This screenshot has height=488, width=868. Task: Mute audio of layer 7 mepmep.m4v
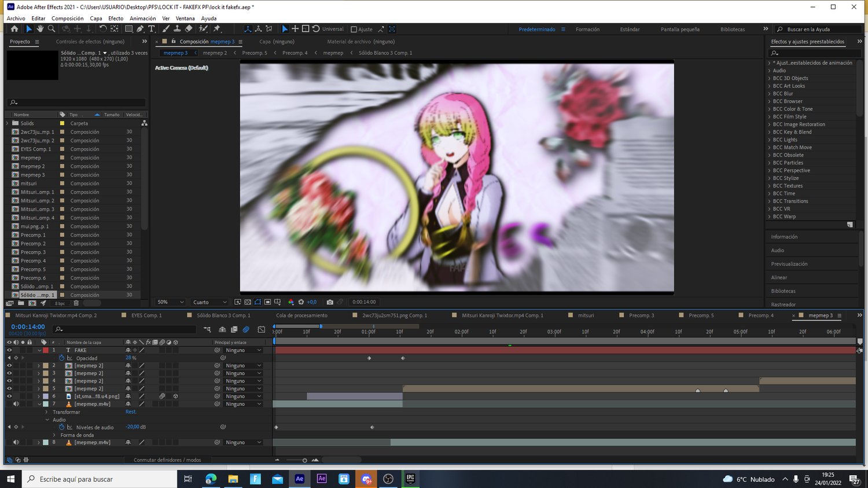(16, 404)
